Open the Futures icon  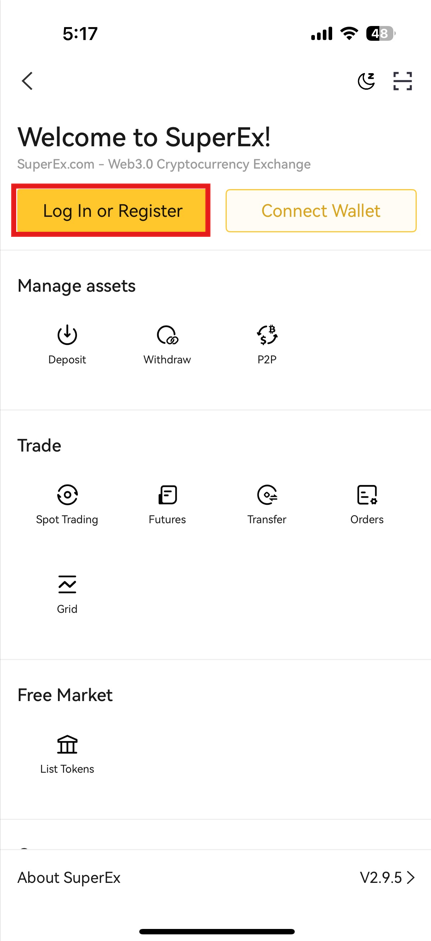[167, 495]
